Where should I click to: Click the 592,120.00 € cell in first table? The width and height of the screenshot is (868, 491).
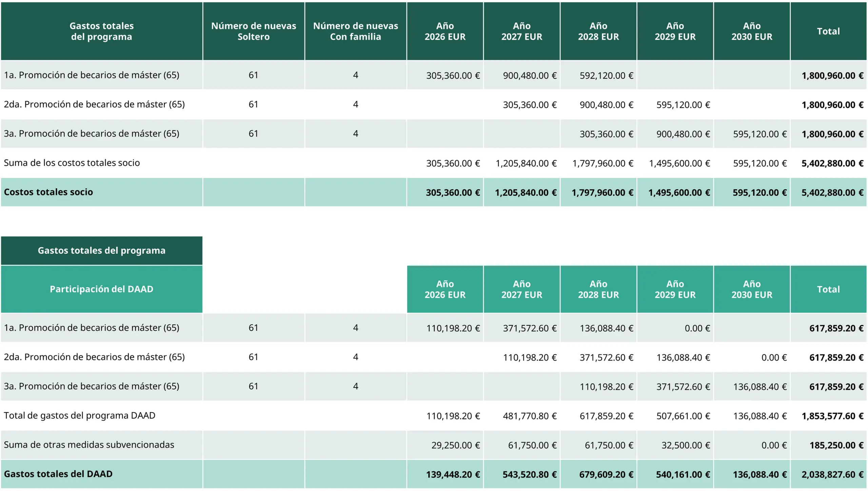pos(606,76)
